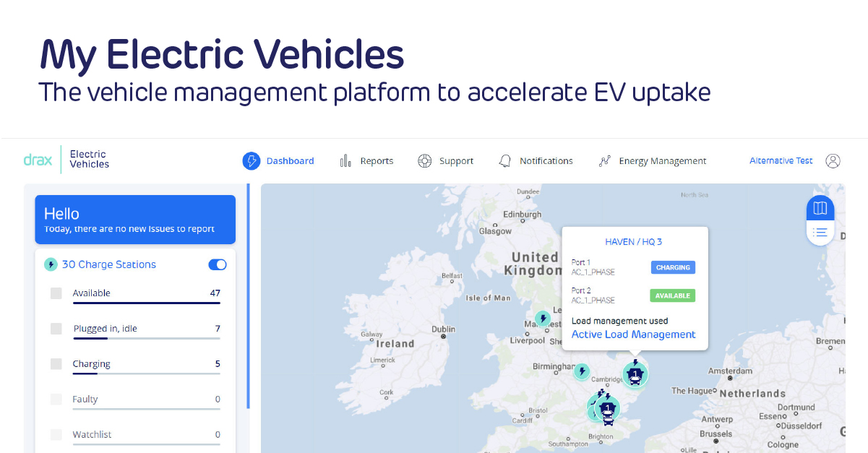Click the drax logo
This screenshot has height=453, width=868.
tap(38, 160)
